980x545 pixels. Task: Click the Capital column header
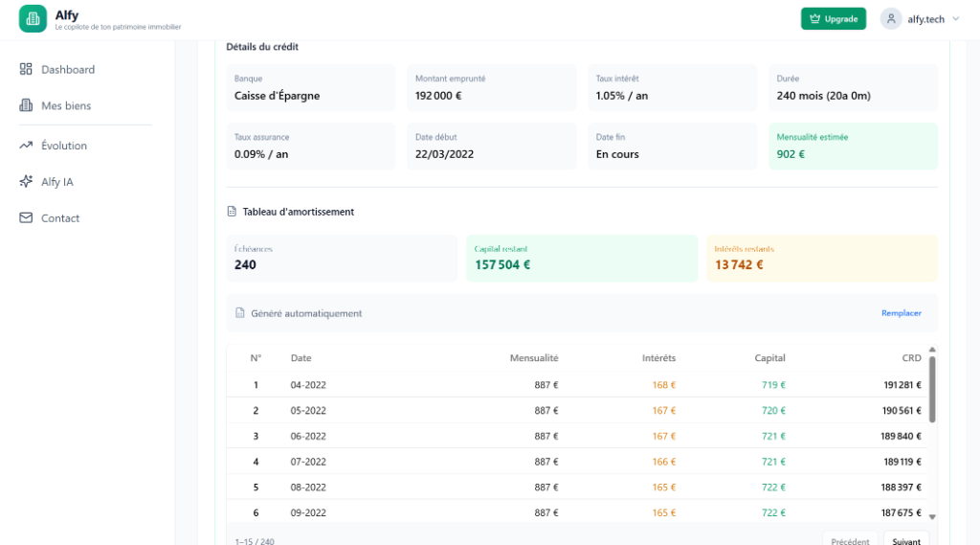(769, 358)
